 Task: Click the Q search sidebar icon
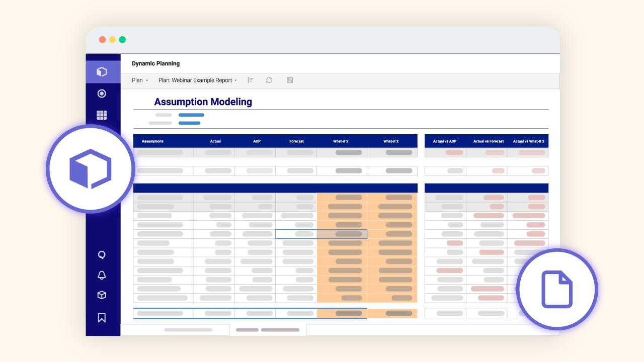[102, 255]
